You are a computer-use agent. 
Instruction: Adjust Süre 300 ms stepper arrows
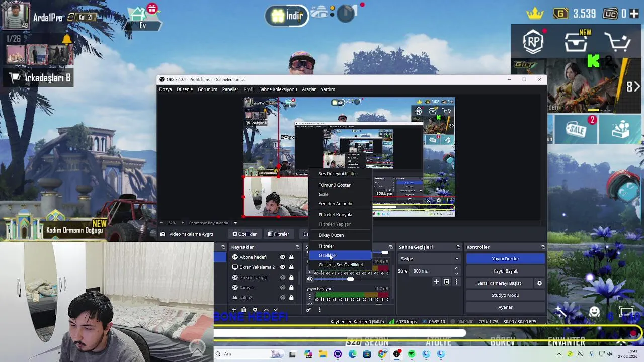point(457,271)
